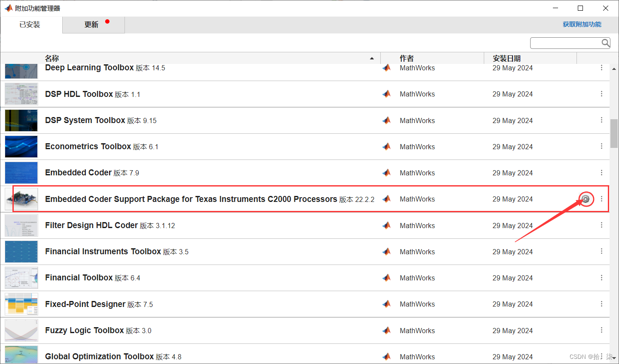Screen dimensions: 619x364
Task: Click MathWorks logo in DSP HDL Toolbox row
Action: pos(387,94)
